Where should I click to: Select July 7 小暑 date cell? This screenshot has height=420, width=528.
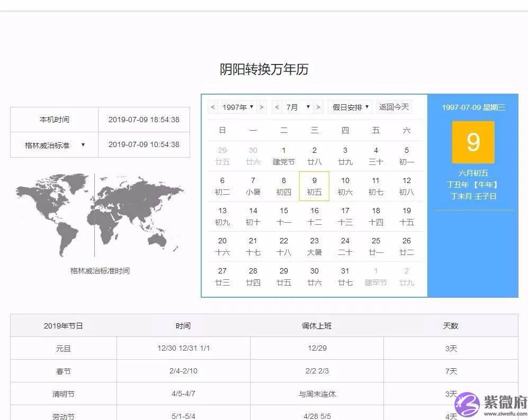[x=253, y=186]
